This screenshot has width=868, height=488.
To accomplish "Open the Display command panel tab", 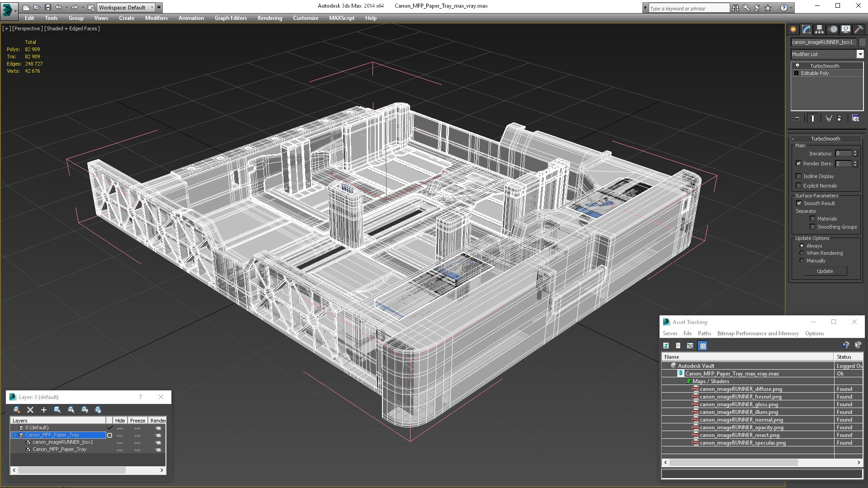I will click(x=845, y=29).
